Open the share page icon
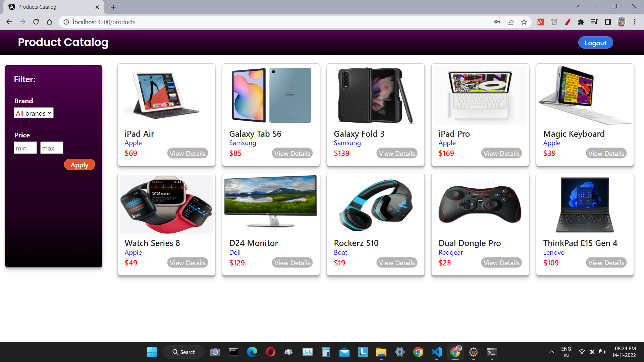The image size is (644, 362). tap(511, 22)
